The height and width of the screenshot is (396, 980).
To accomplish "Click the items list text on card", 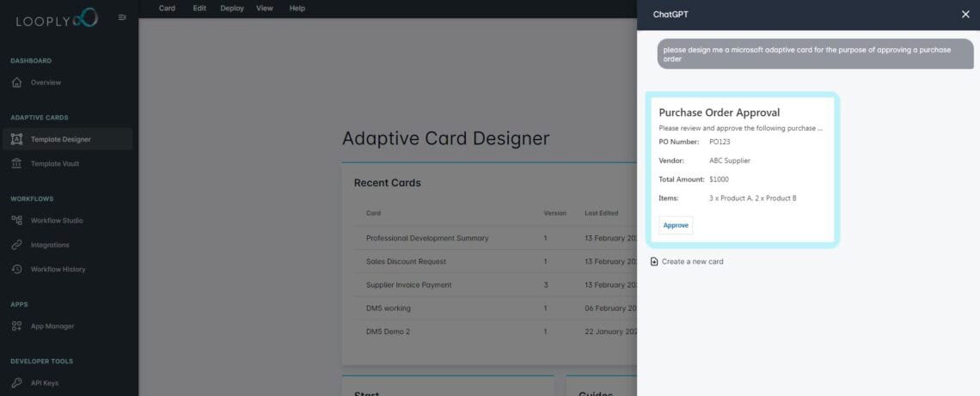I will 752,198.
